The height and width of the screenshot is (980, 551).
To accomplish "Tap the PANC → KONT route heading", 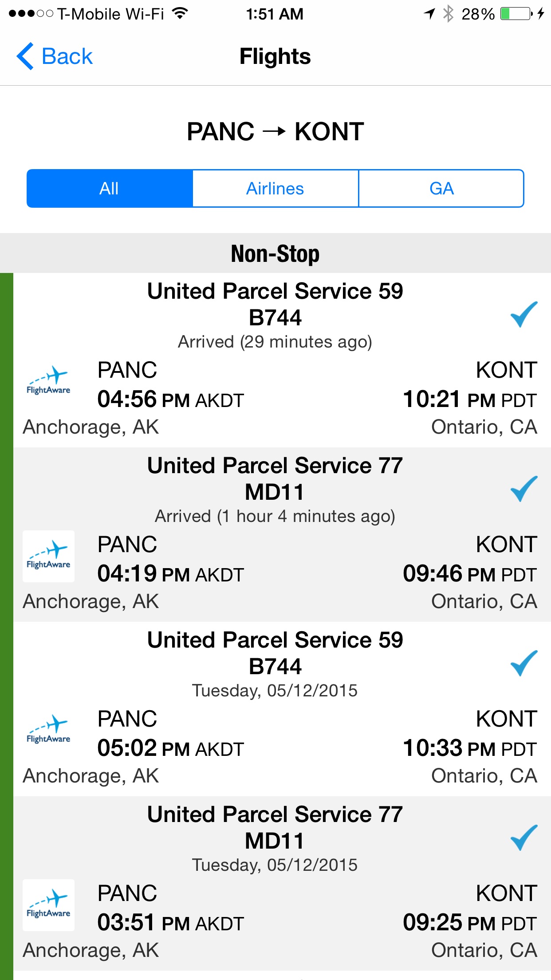I will point(275,132).
